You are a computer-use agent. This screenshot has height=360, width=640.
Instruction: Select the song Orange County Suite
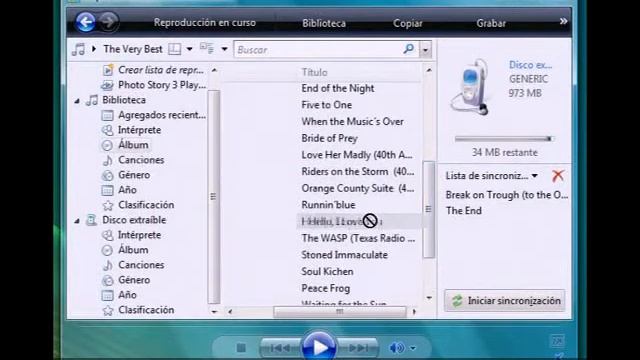click(x=358, y=188)
